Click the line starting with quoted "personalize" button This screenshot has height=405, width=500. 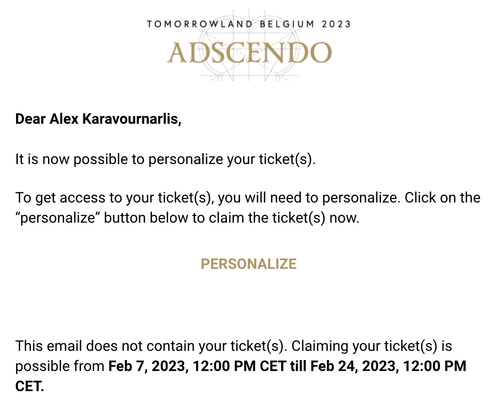coord(187,218)
